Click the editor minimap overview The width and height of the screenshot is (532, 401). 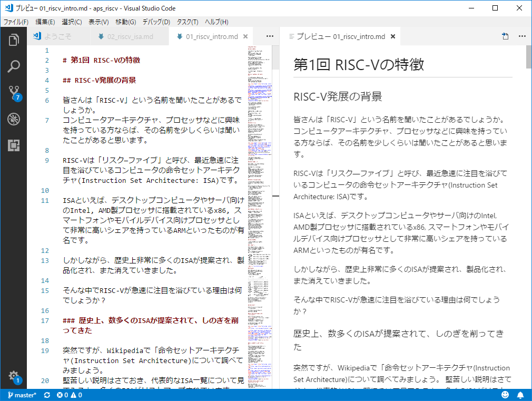pyautogui.click(x=260, y=217)
